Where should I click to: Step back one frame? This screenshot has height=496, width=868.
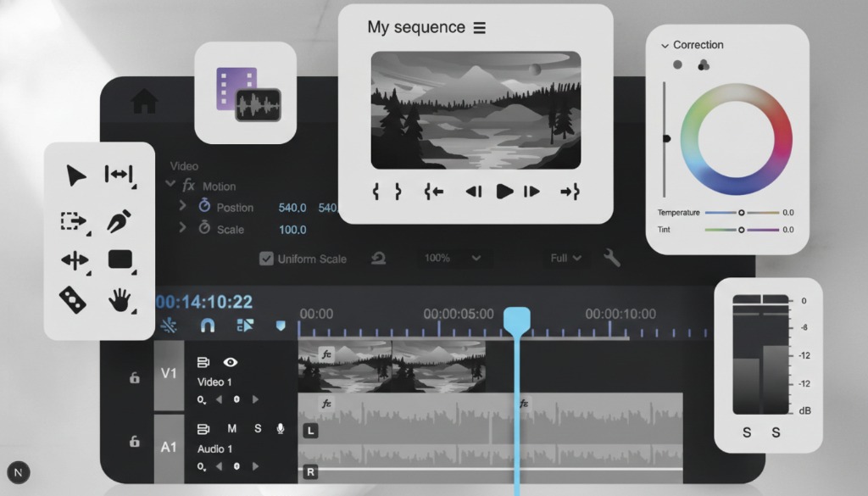474,192
